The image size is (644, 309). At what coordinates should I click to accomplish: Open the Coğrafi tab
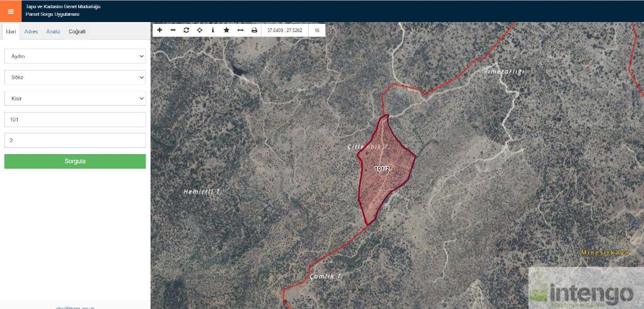tap(77, 31)
